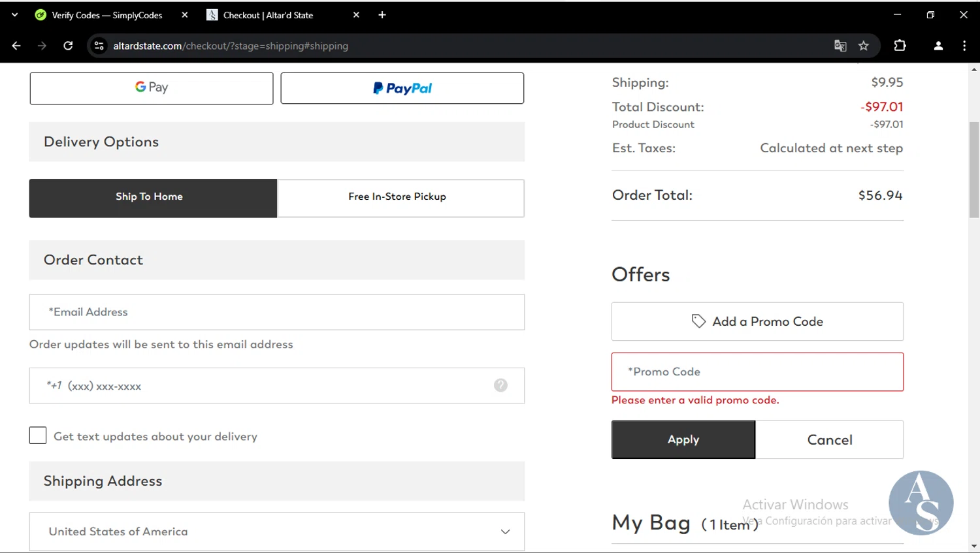Collapse the Add a Promo Code section

pyautogui.click(x=757, y=321)
